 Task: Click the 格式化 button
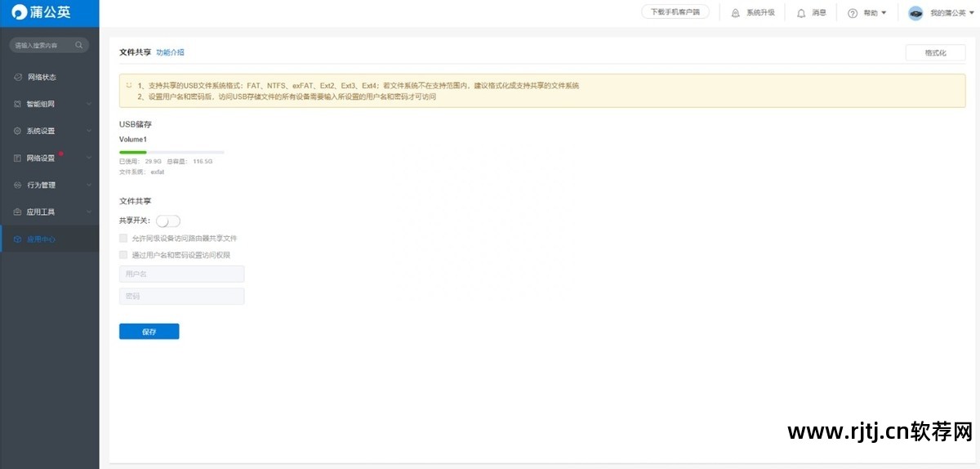click(935, 52)
